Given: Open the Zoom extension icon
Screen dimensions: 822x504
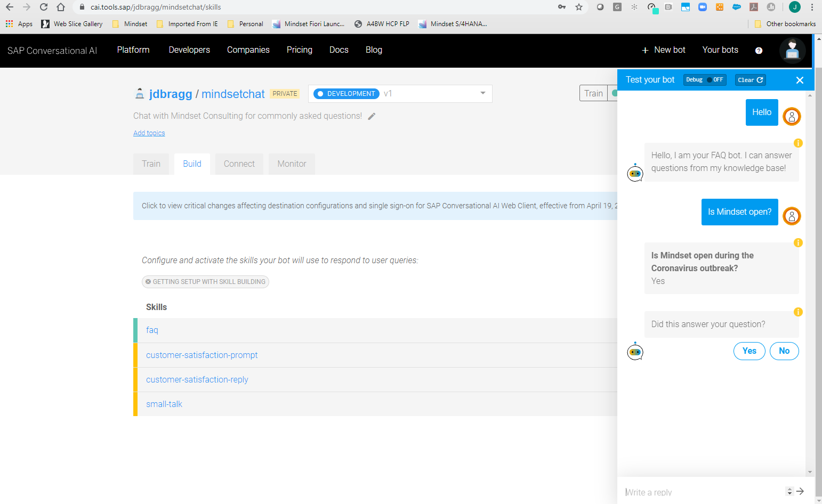Looking at the screenshot, I should [x=703, y=7].
